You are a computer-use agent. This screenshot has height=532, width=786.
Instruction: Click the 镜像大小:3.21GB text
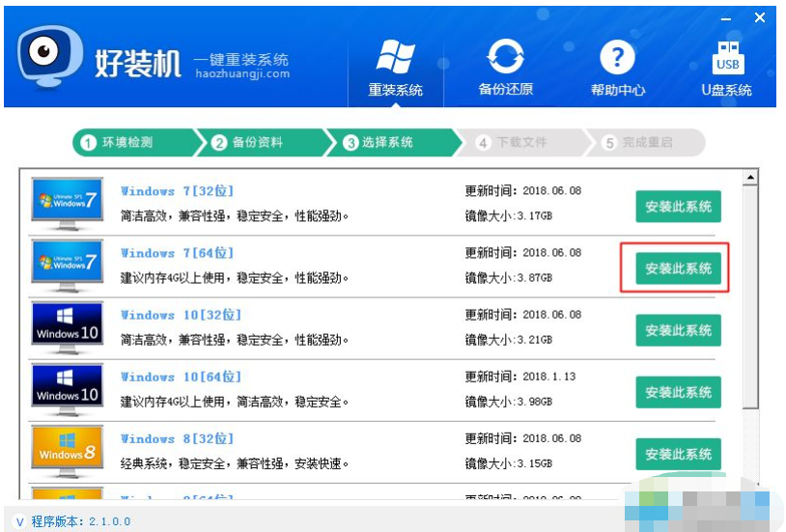(x=508, y=340)
